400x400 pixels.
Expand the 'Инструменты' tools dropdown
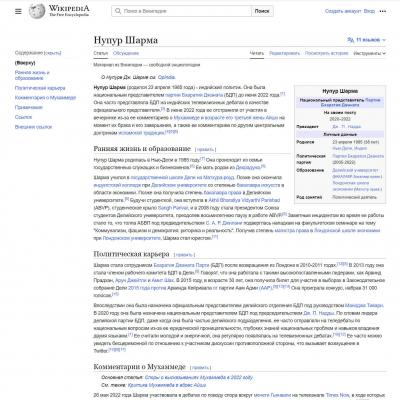[x=369, y=53]
